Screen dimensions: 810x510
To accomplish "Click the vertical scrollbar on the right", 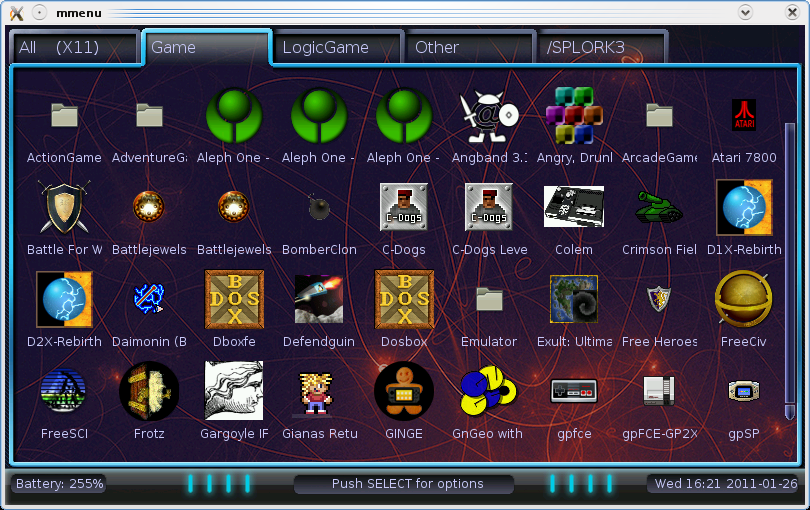I will [x=789, y=250].
